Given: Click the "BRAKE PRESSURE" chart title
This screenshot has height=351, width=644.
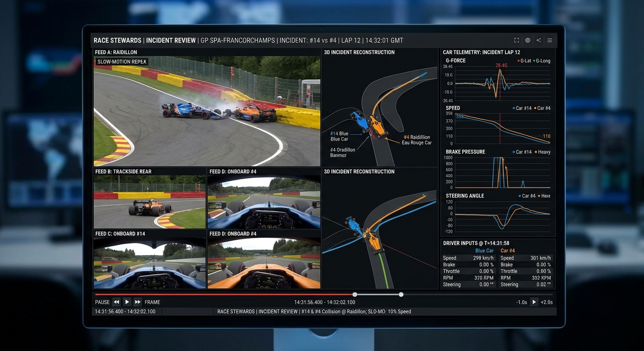Looking at the screenshot, I should pyautogui.click(x=466, y=152).
